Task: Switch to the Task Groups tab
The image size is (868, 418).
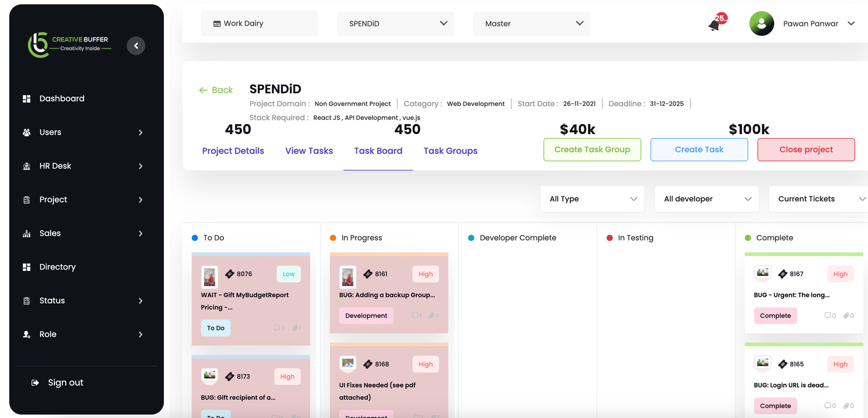Action: (450, 151)
